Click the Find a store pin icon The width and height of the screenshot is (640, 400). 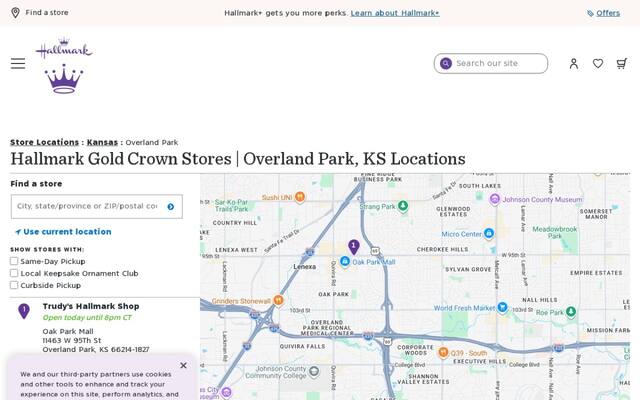[x=15, y=13]
